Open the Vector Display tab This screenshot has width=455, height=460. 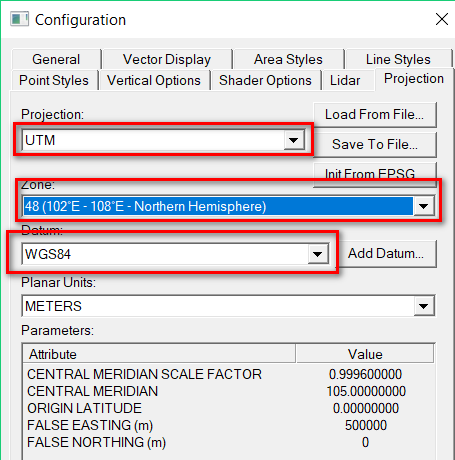167,59
